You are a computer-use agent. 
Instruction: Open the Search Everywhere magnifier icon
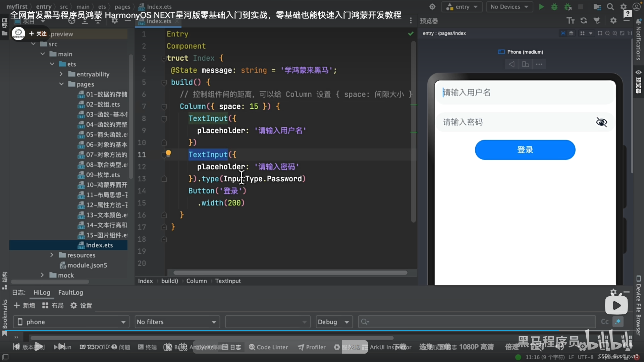tap(610, 7)
